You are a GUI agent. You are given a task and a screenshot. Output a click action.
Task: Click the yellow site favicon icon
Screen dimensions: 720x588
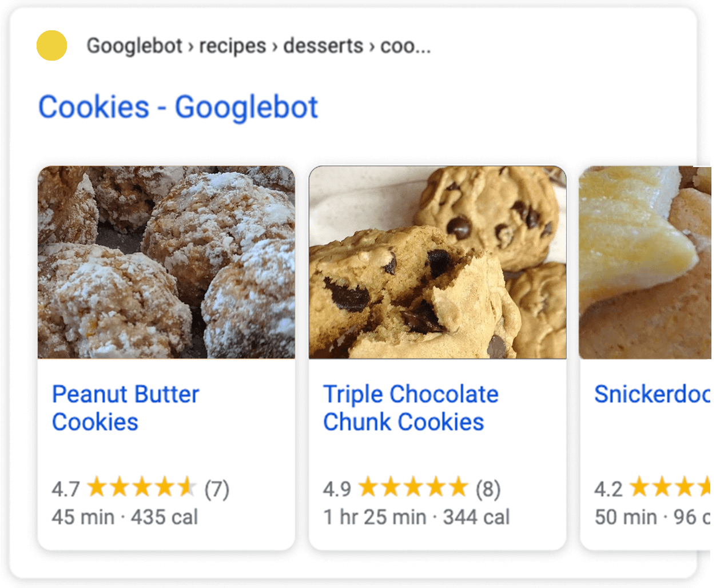[x=51, y=45]
